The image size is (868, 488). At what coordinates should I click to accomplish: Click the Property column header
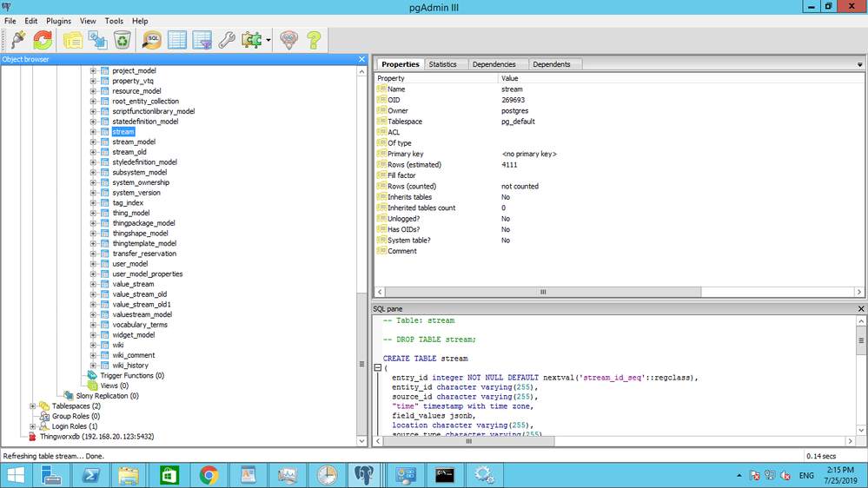tap(437, 78)
